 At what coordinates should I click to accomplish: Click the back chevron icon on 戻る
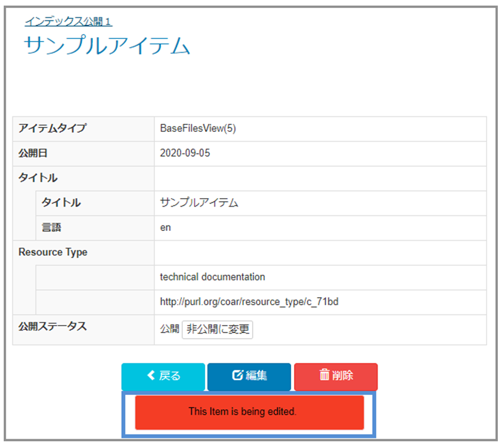click(x=150, y=376)
